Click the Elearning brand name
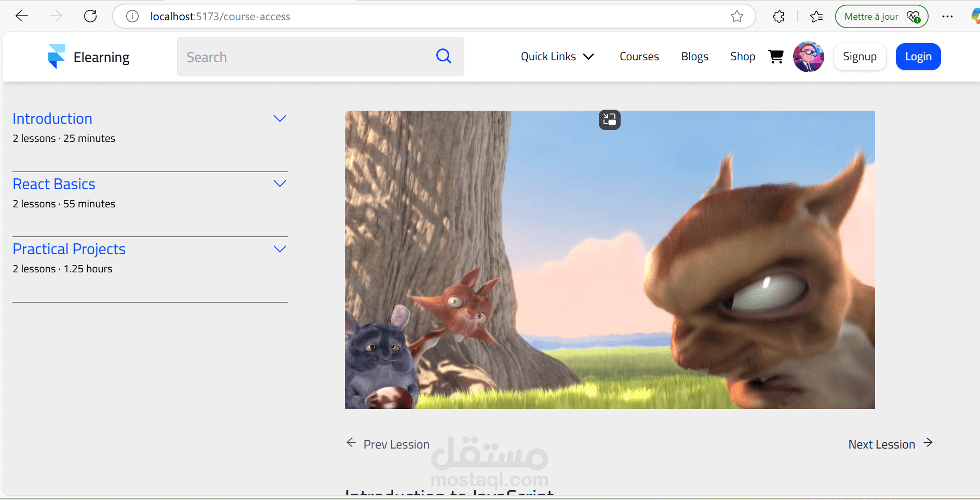Image resolution: width=980 pixels, height=500 pixels. 101,57
